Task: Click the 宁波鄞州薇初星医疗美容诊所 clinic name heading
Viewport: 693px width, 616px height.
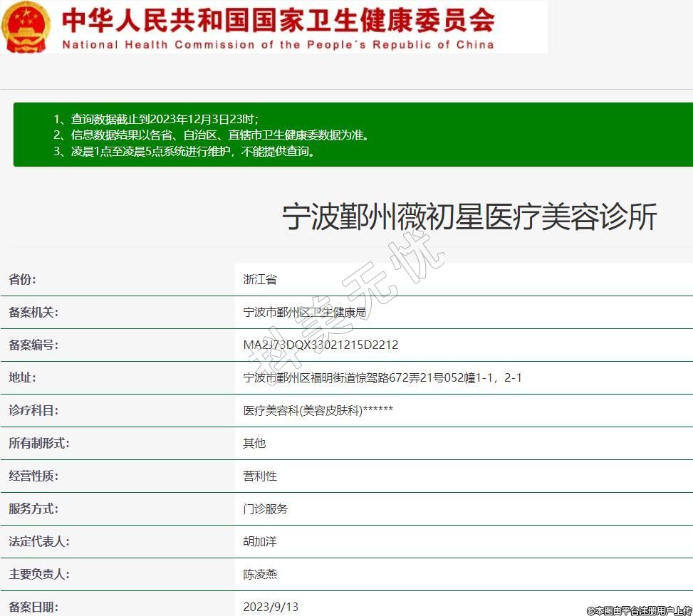Action: pos(469,217)
